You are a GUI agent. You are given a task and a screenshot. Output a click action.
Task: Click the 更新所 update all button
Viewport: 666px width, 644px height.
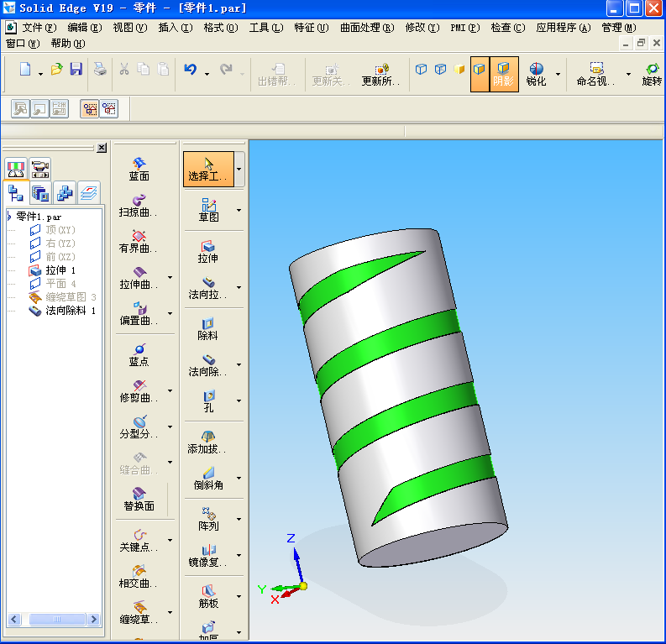coord(380,74)
